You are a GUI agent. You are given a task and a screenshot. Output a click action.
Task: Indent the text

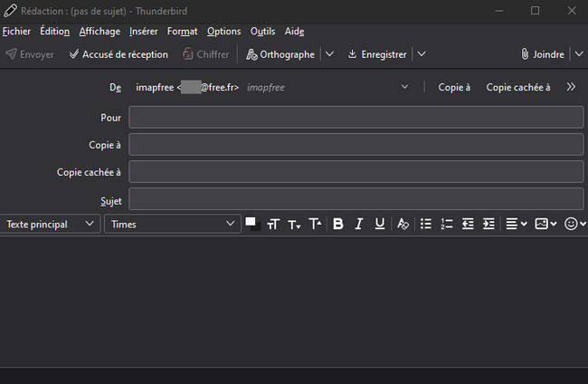[x=488, y=224]
